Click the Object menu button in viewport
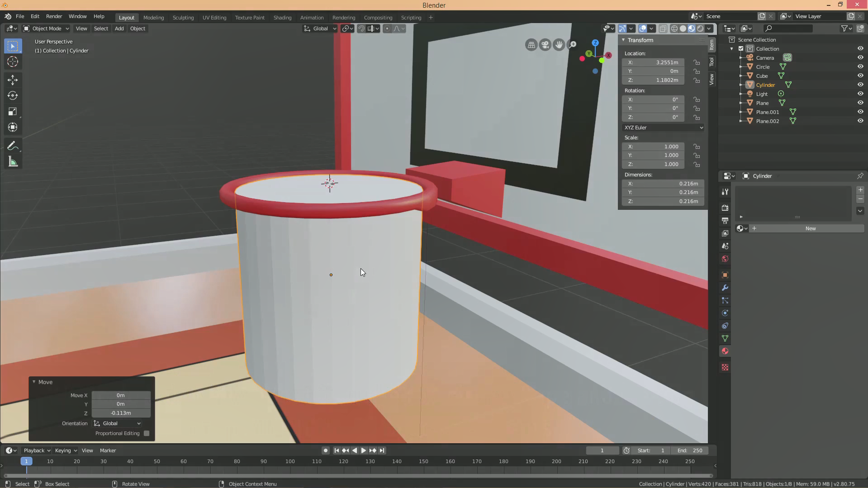This screenshot has height=488, width=868. [x=138, y=28]
